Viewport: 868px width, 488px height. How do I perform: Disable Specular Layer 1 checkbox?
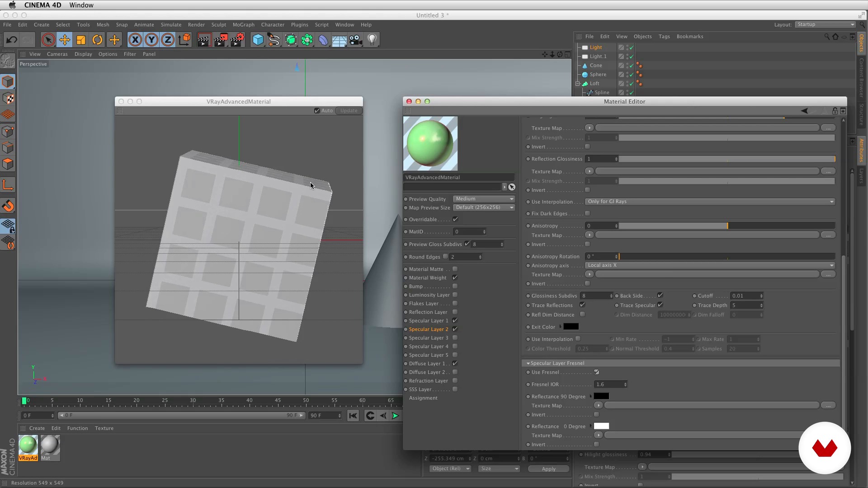[455, 320]
